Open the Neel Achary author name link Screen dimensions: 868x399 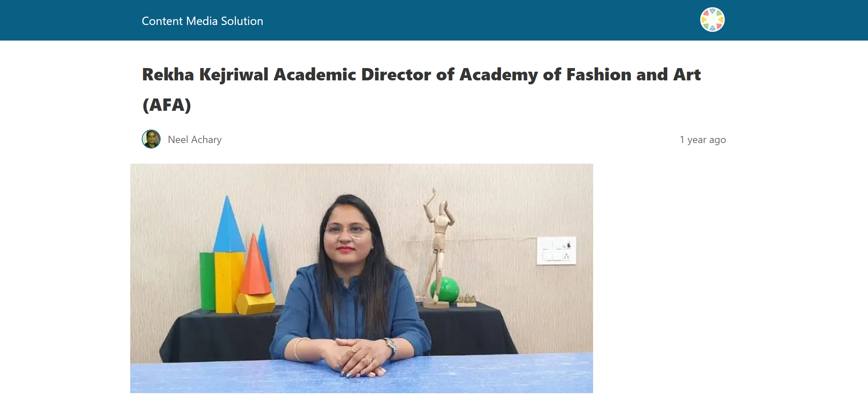[x=195, y=140]
